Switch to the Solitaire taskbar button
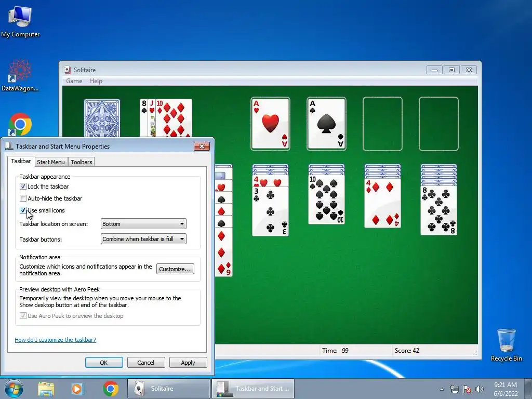 [169, 389]
